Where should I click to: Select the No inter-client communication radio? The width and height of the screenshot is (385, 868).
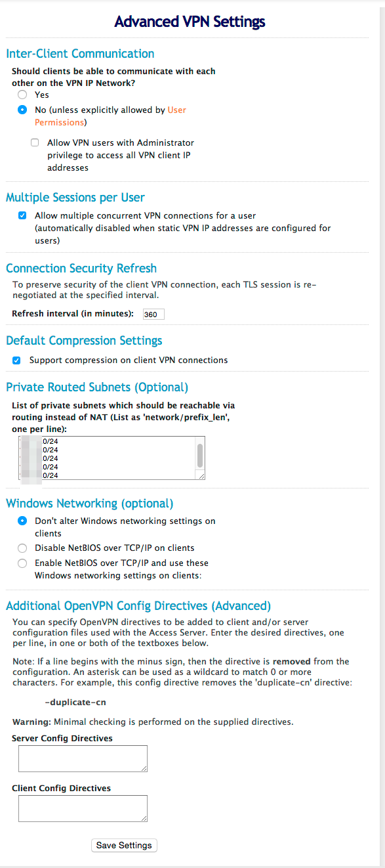22,110
